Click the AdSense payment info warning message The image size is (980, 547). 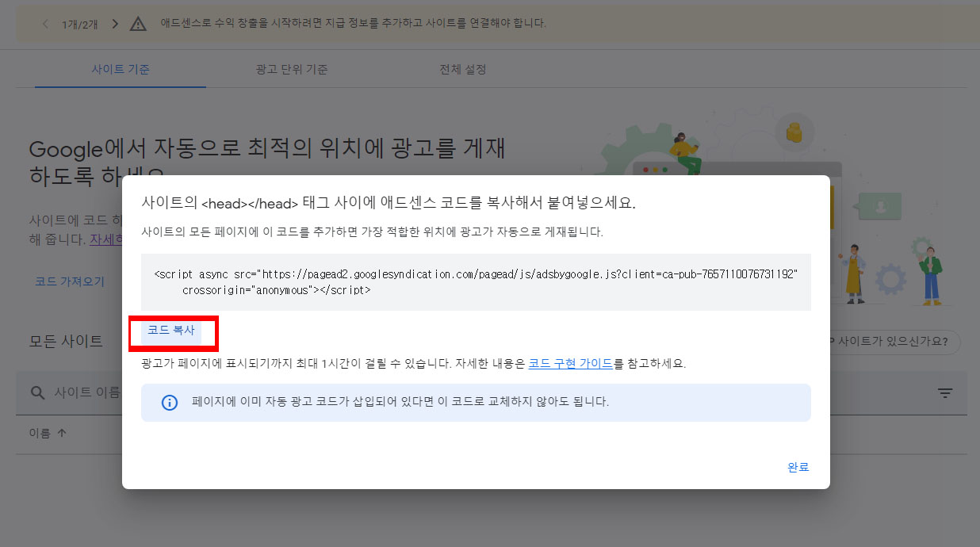click(x=354, y=24)
